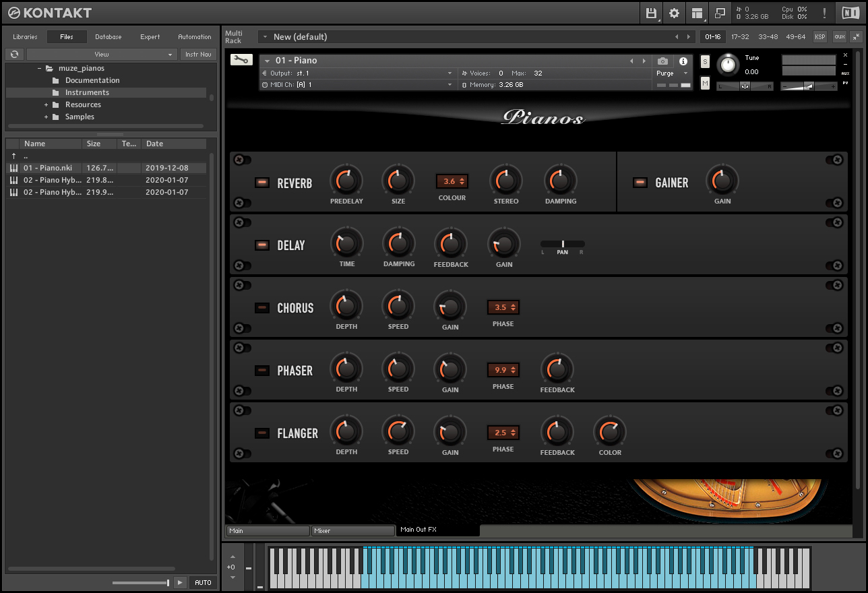868x593 pixels.
Task: Switch to the Database tab
Action: coord(108,37)
